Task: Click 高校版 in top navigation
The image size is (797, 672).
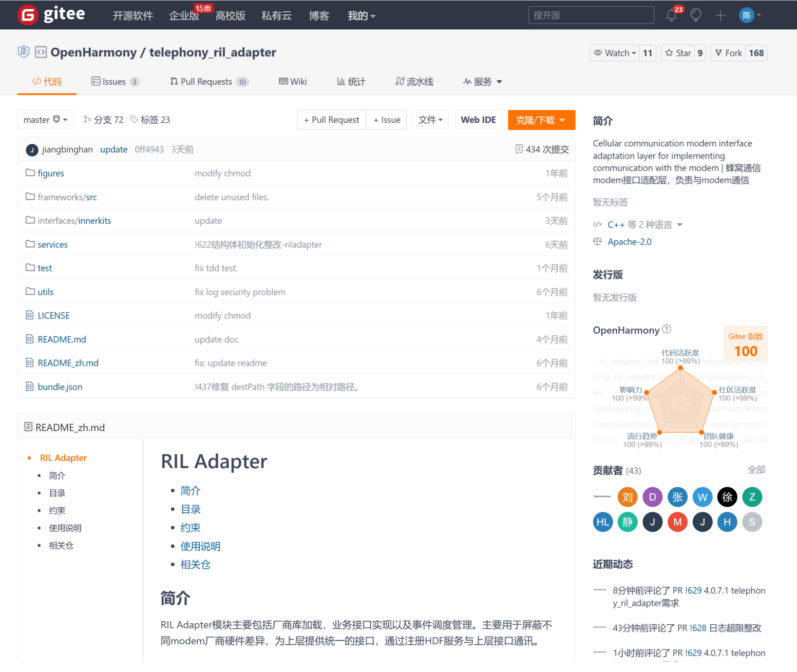Action: [230, 16]
